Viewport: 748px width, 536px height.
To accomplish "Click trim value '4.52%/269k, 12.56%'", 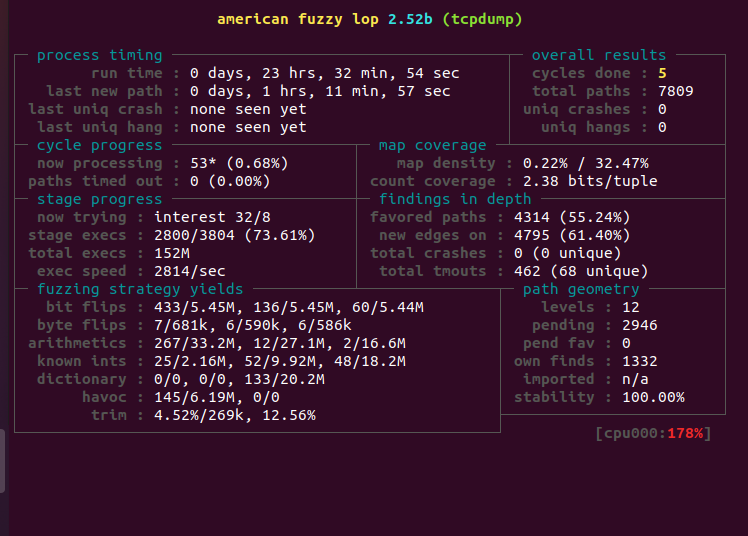I will (x=235, y=415).
